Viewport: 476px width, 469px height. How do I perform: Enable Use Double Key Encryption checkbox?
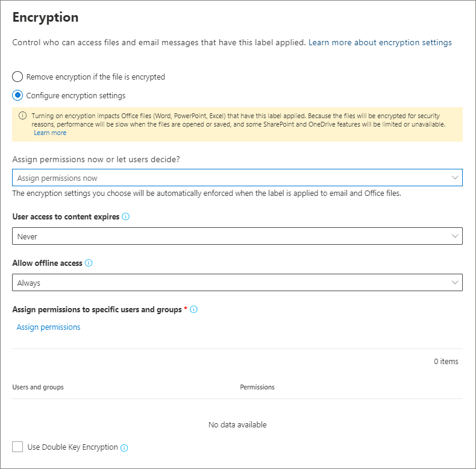coord(17,447)
